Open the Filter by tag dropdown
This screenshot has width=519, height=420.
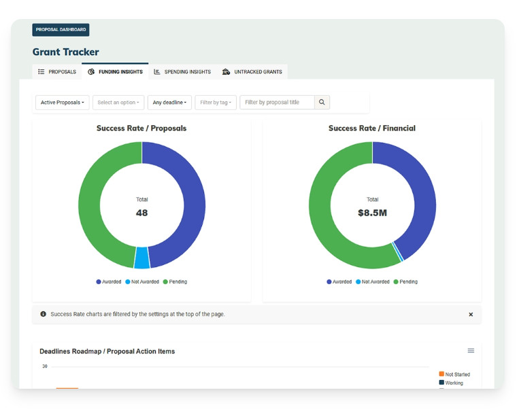[x=216, y=103]
